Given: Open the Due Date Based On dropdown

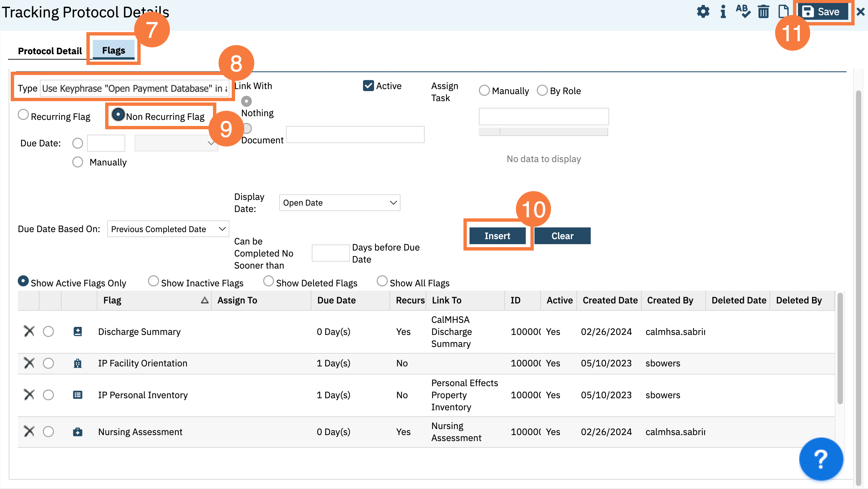Looking at the screenshot, I should 168,229.
